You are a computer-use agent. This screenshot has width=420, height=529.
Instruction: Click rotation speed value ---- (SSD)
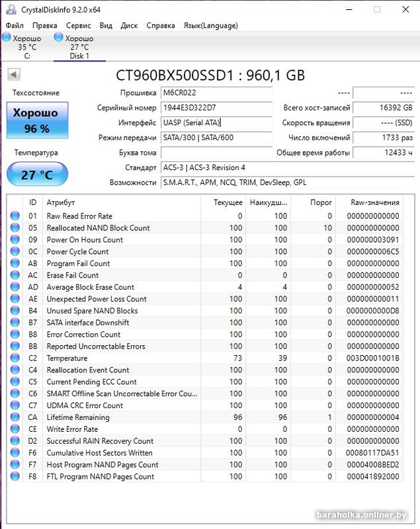383,122
